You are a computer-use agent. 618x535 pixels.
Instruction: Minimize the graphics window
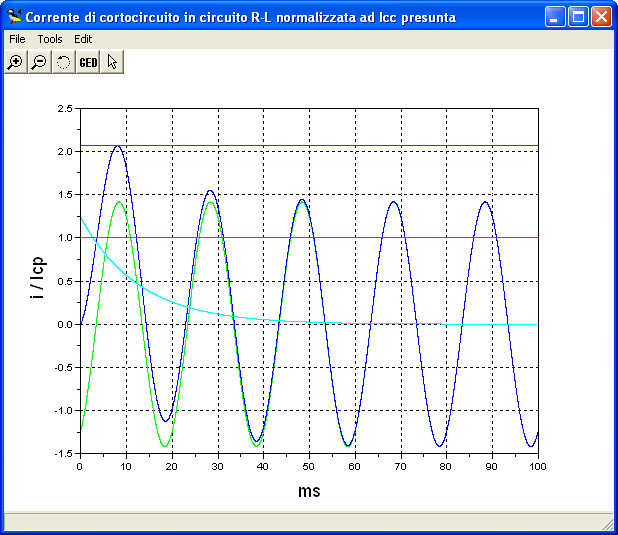tap(555, 17)
